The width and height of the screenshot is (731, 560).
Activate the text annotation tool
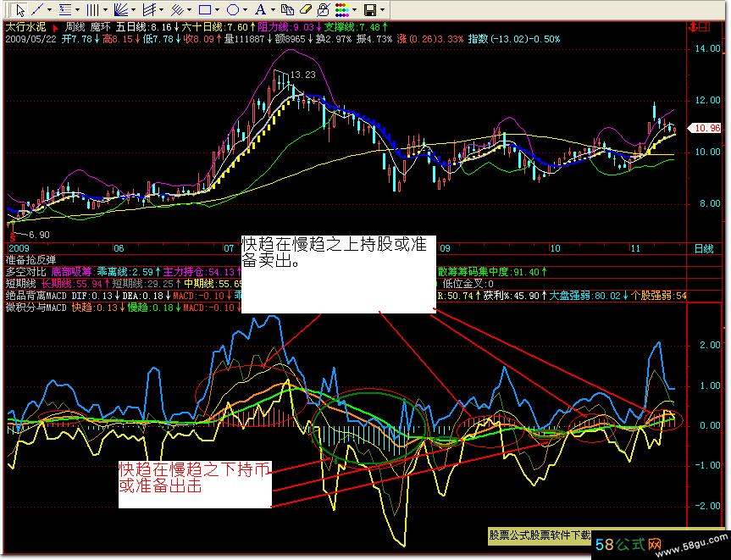point(261,10)
